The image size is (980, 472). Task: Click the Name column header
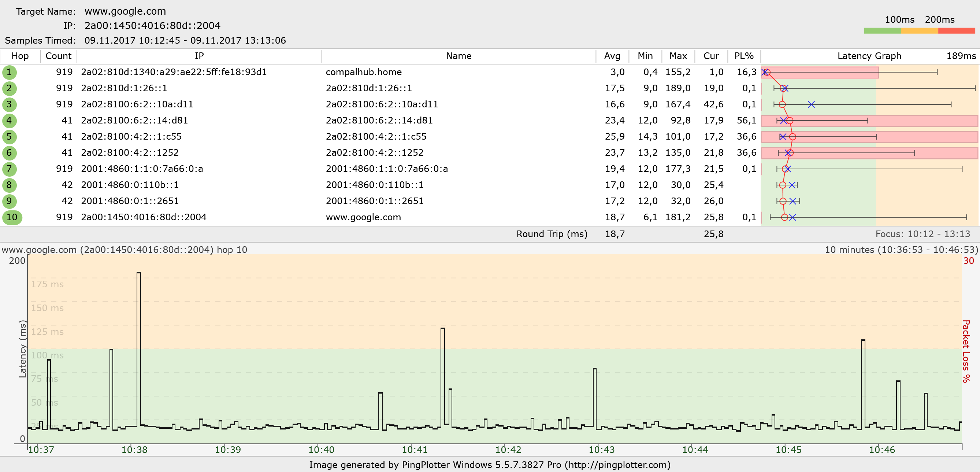coord(459,56)
